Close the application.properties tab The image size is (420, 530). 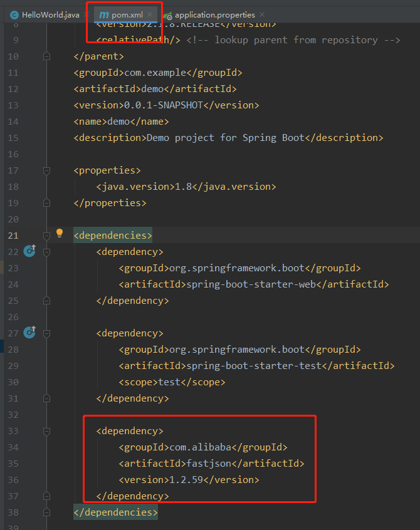coord(262,14)
